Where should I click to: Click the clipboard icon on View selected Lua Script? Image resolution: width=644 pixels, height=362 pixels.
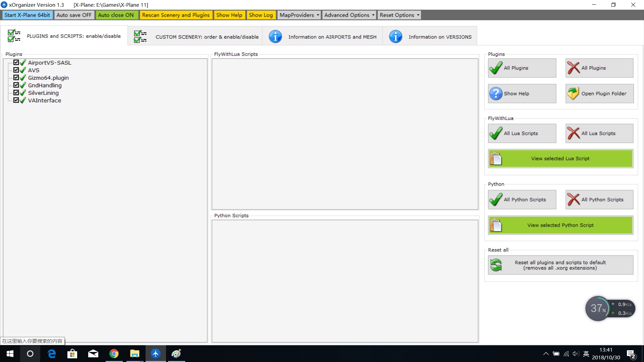[496, 159]
